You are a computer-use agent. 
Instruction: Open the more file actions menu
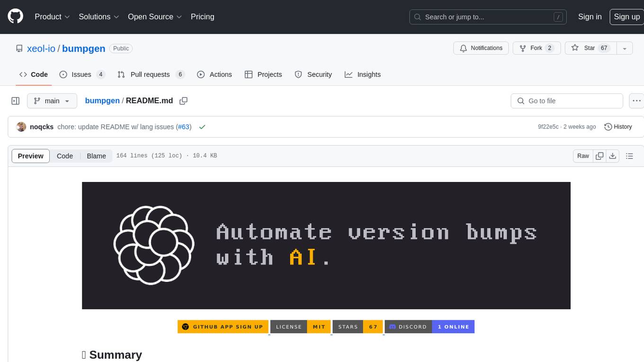(x=636, y=101)
